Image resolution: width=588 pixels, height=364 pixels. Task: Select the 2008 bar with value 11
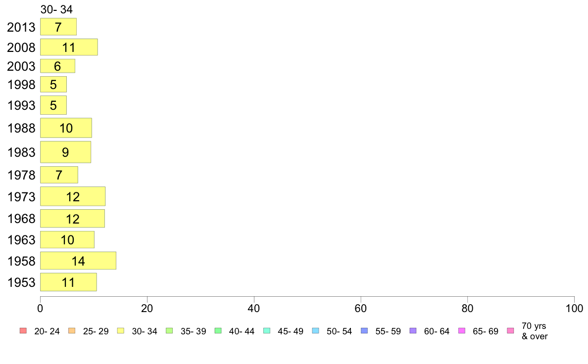tap(69, 47)
